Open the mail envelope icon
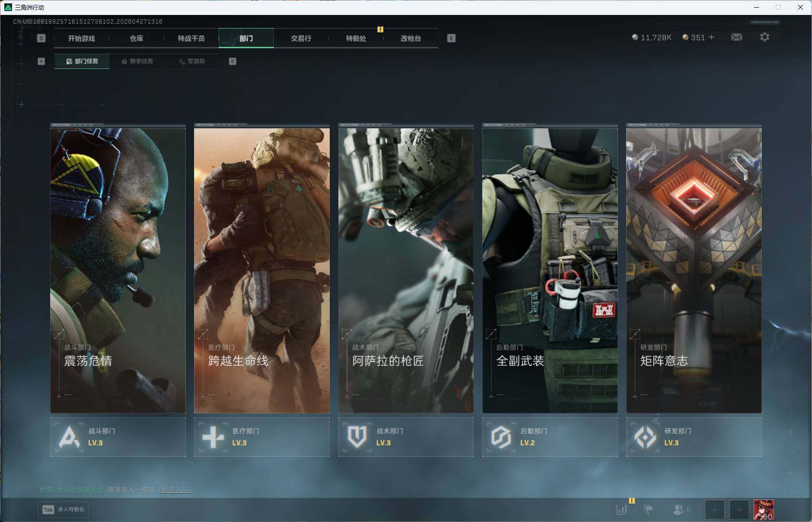The height and width of the screenshot is (522, 812). pyautogui.click(x=736, y=37)
